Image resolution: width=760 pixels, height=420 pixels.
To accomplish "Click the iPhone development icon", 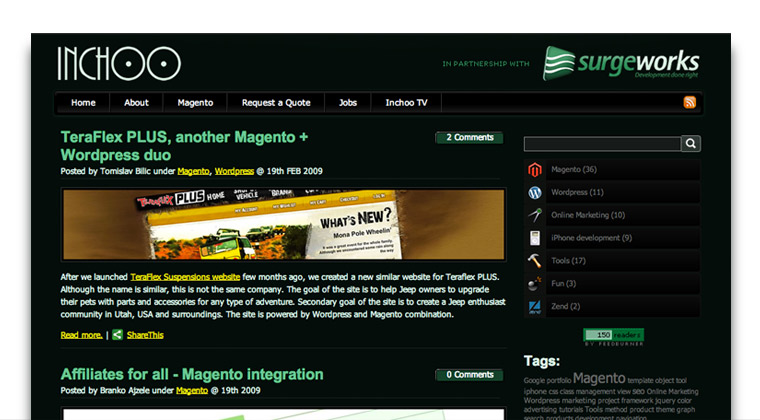I will pyautogui.click(x=535, y=238).
